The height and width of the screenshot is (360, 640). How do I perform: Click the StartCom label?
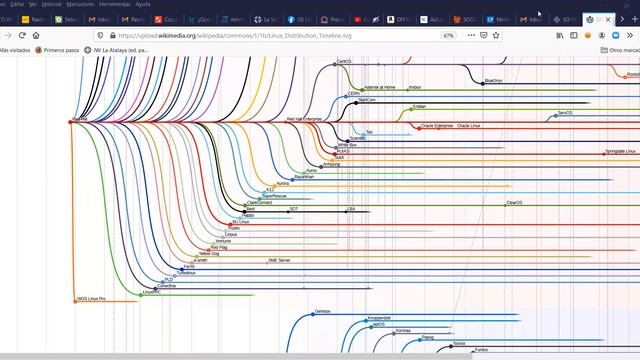367,100
